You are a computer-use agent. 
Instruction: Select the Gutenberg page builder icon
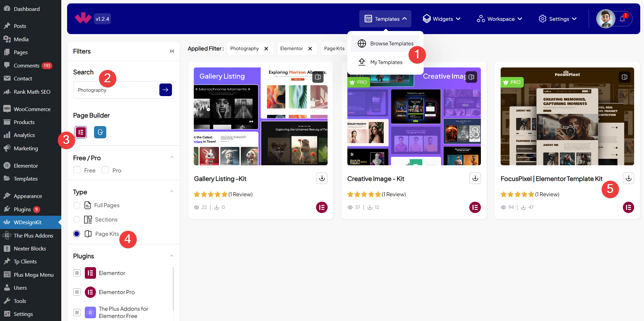[100, 132]
